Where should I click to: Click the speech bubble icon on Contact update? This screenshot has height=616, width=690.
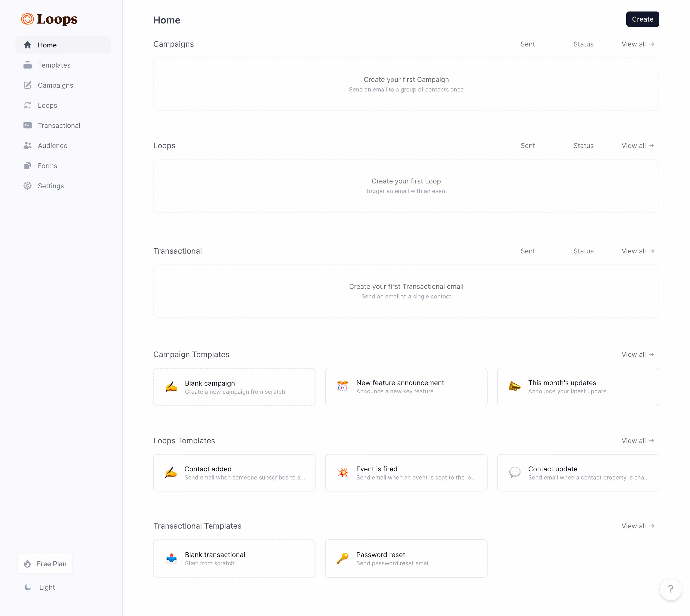(x=515, y=473)
